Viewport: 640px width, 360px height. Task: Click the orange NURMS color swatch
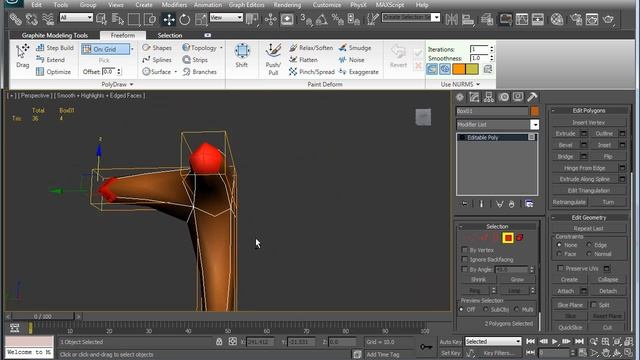[x=459, y=69]
